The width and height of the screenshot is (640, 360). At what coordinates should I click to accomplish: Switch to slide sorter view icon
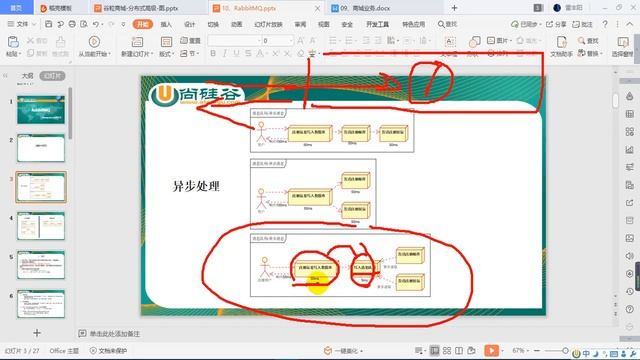pos(447,351)
